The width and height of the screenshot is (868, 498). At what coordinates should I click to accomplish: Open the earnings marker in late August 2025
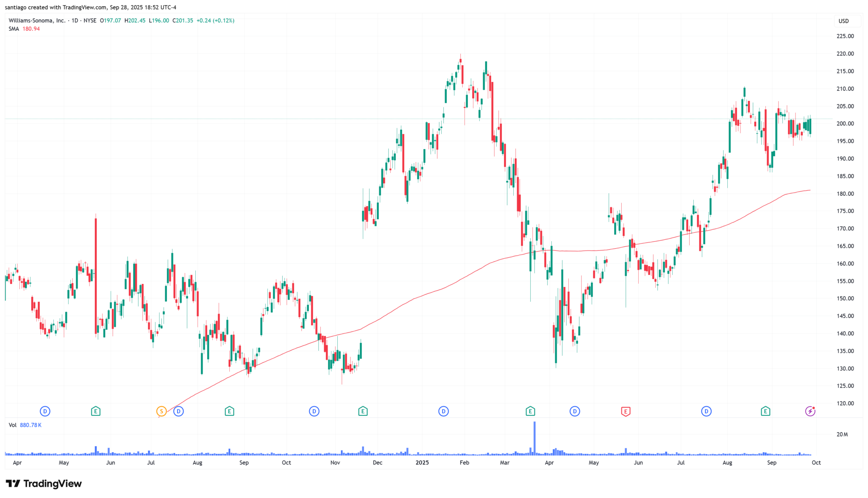pyautogui.click(x=765, y=411)
